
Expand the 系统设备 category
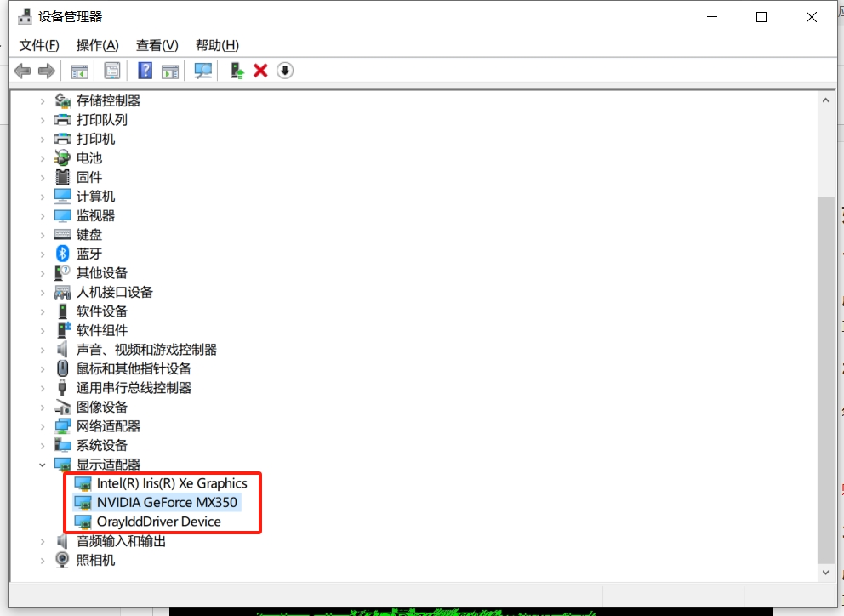click(43, 445)
